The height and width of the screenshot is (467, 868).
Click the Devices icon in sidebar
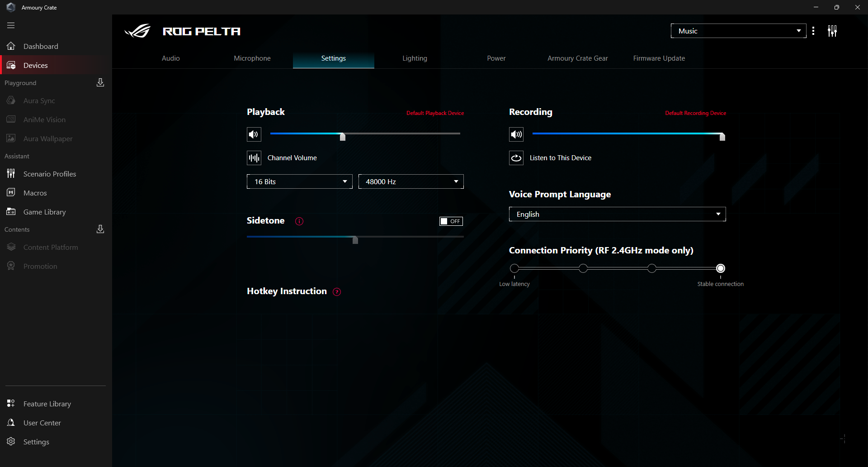tap(11, 65)
